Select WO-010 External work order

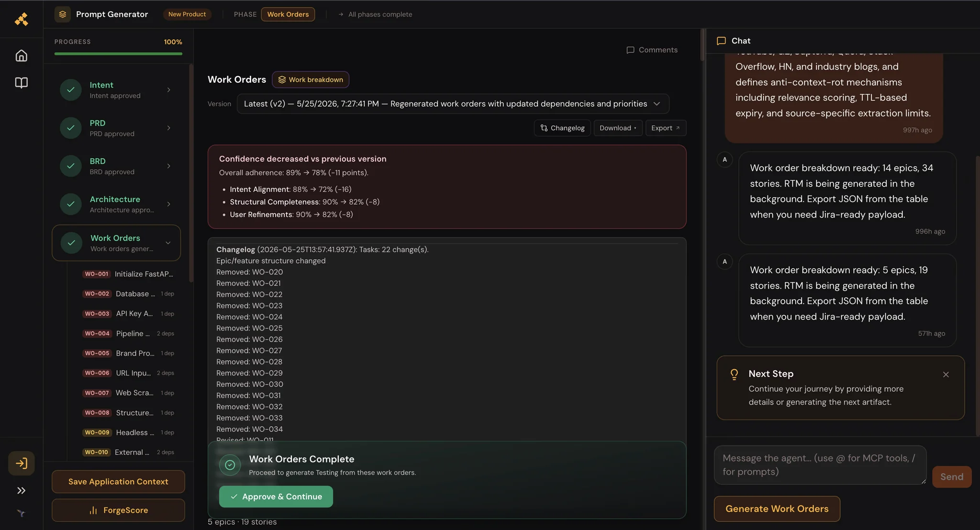click(128, 452)
